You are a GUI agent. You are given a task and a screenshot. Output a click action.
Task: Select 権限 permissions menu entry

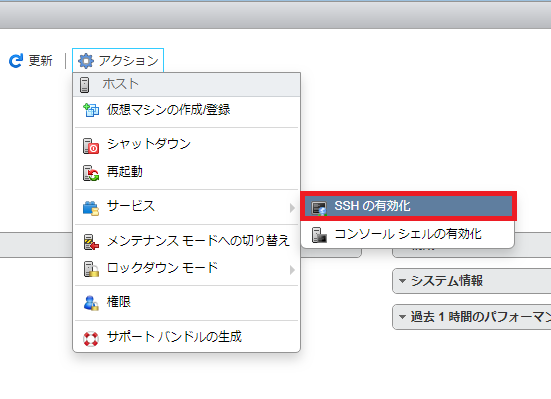186,302
